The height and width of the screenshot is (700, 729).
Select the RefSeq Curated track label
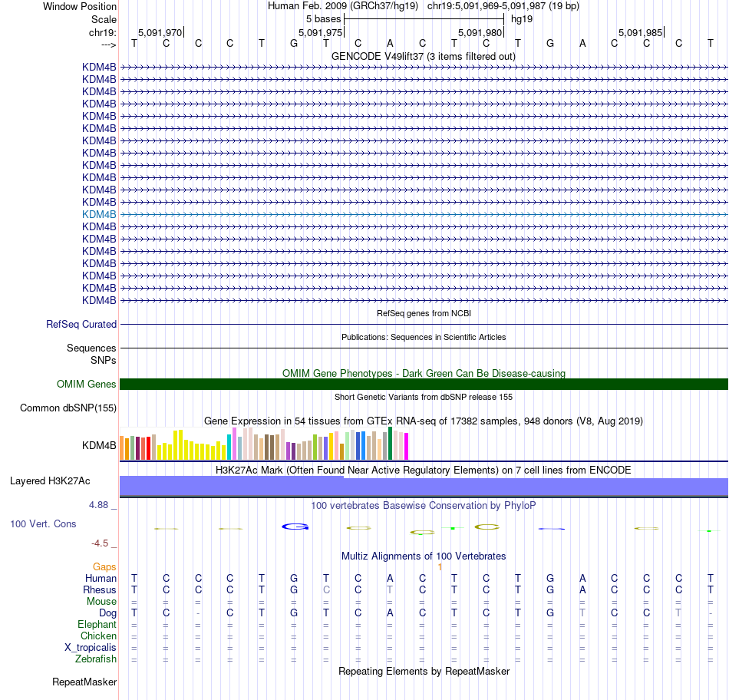pyautogui.click(x=81, y=324)
